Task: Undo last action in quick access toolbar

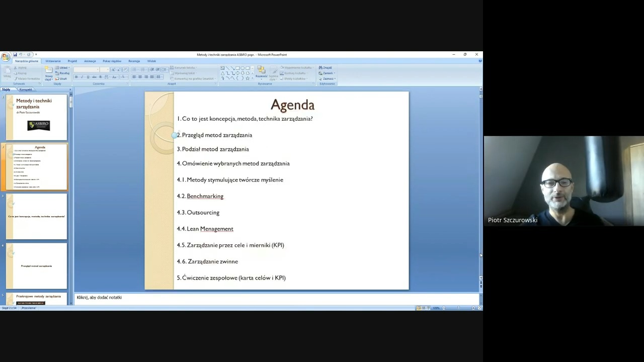Action: 22,54
